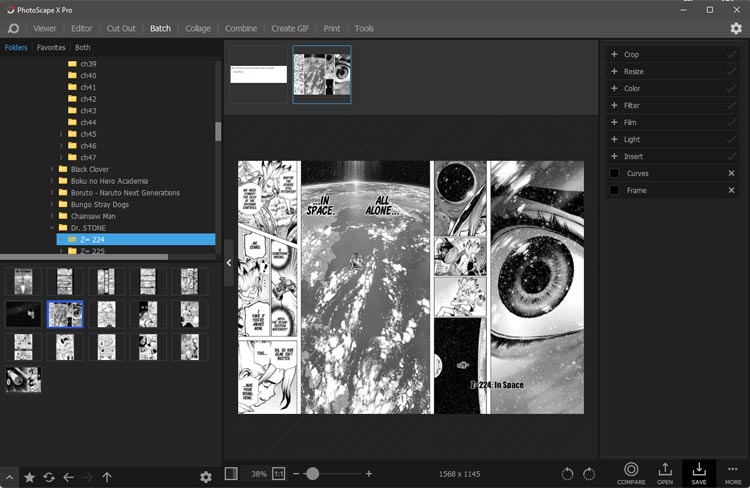Expand the Film section
Image resolution: width=750 pixels, height=488 pixels.
point(614,122)
